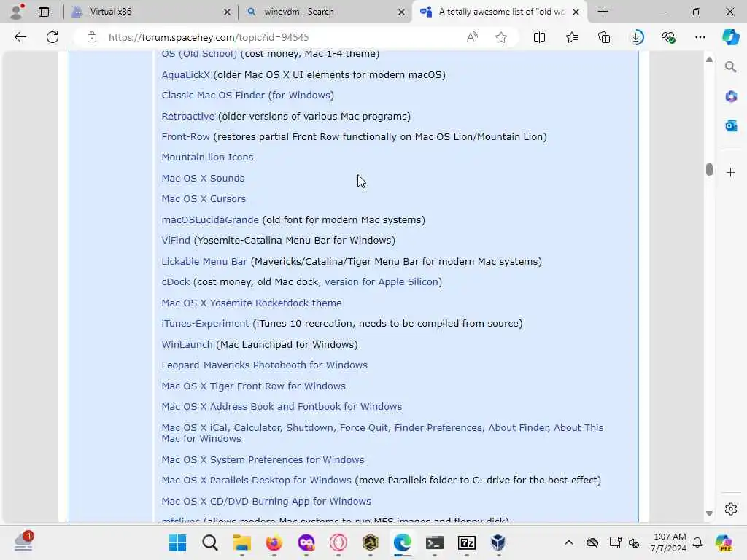Image resolution: width=747 pixels, height=560 pixels.
Task: Open the Mac OS X Sounds link
Action: click(x=203, y=178)
